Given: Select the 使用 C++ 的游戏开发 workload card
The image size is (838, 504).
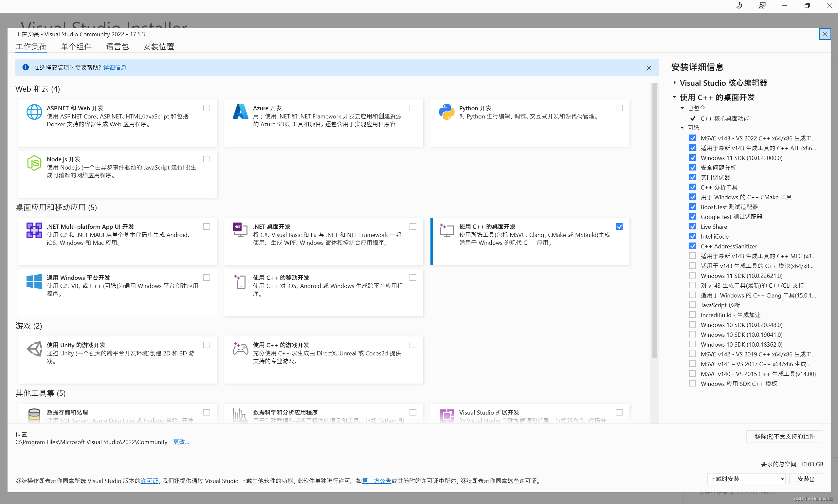Looking at the screenshot, I should [323, 360].
